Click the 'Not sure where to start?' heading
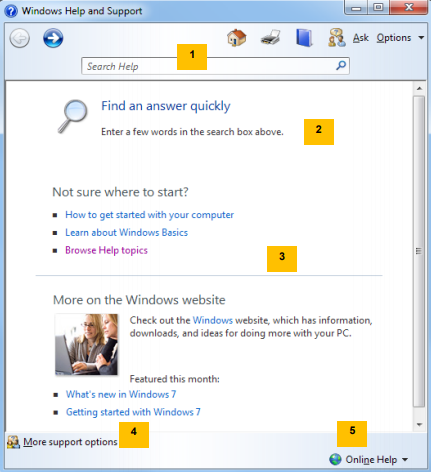This screenshot has width=431, height=472. pyautogui.click(x=120, y=192)
